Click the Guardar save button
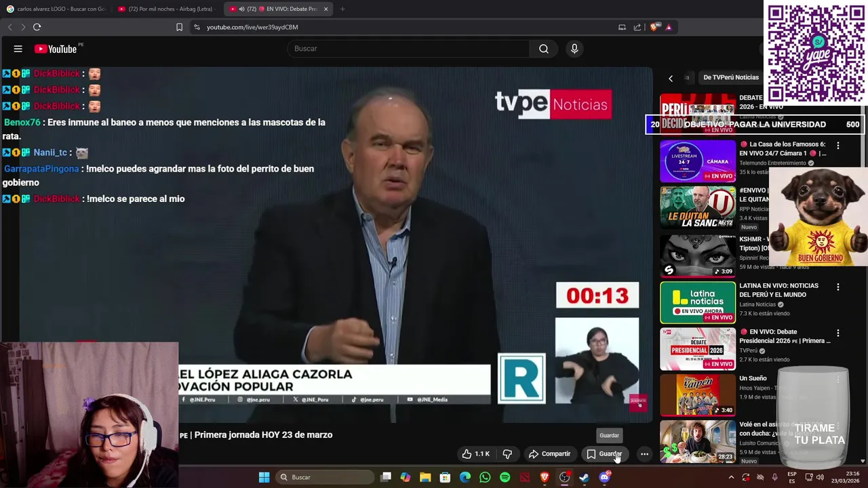The height and width of the screenshot is (488, 868). [604, 453]
